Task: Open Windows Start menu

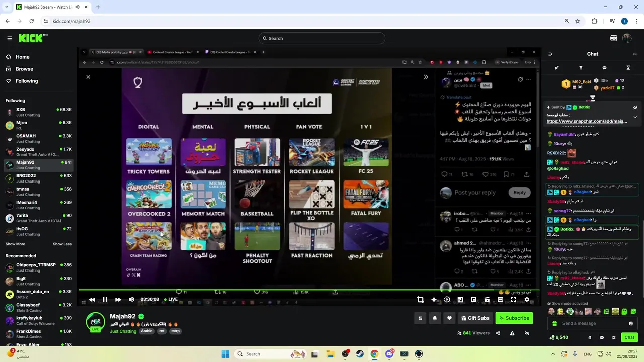Action: click(x=225, y=354)
